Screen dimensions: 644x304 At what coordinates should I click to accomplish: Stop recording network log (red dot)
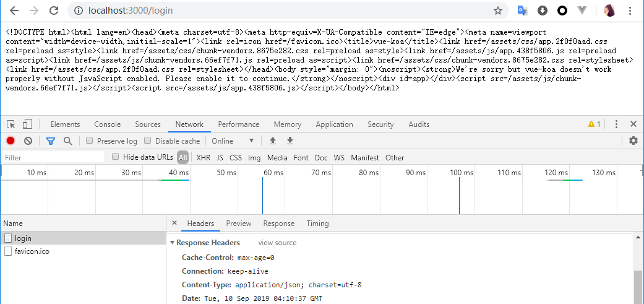[11, 141]
